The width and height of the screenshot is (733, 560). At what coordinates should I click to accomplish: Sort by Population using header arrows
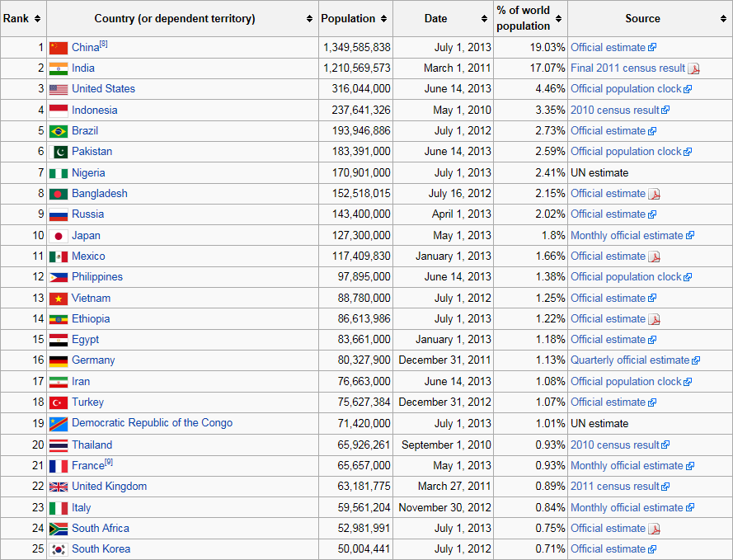point(384,18)
